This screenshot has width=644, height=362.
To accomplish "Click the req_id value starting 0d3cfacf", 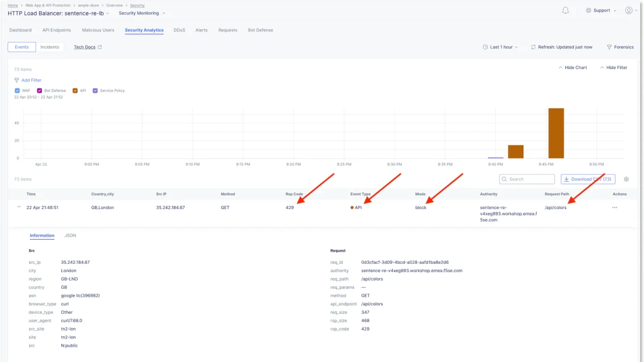I will click(x=405, y=262).
